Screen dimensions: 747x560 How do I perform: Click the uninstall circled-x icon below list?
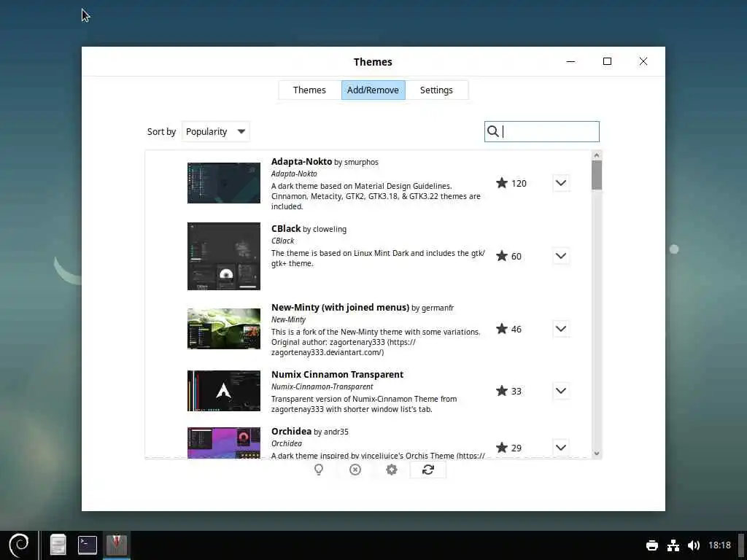pos(355,470)
